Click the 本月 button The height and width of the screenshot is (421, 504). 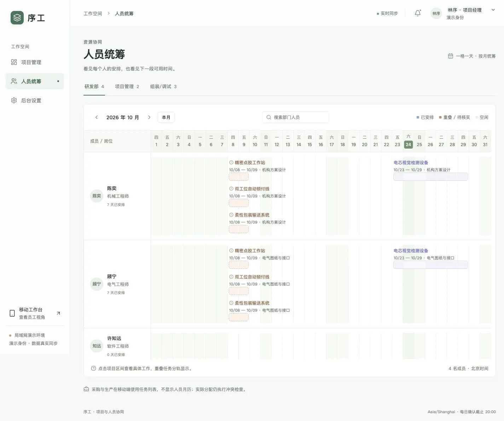pos(166,117)
